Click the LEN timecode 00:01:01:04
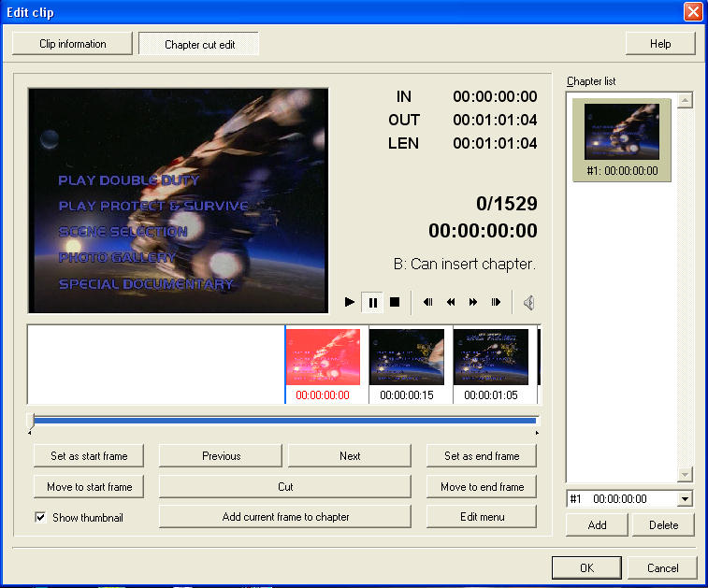708x588 pixels. click(x=495, y=144)
